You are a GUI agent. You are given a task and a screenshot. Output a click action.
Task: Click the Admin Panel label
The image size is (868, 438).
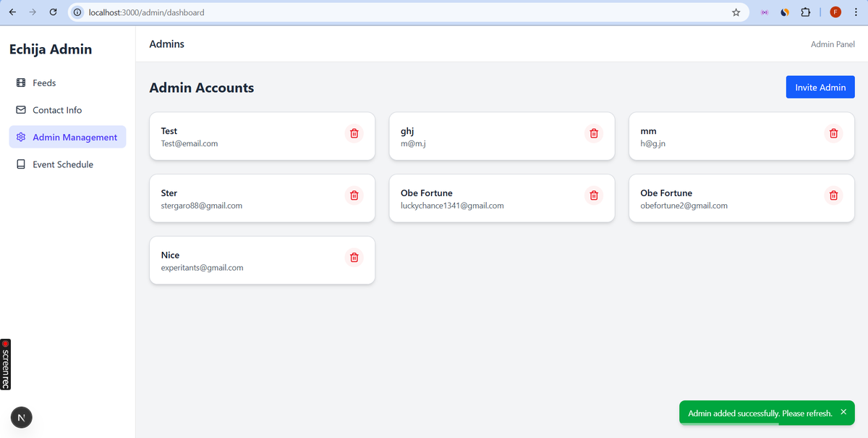833,44
